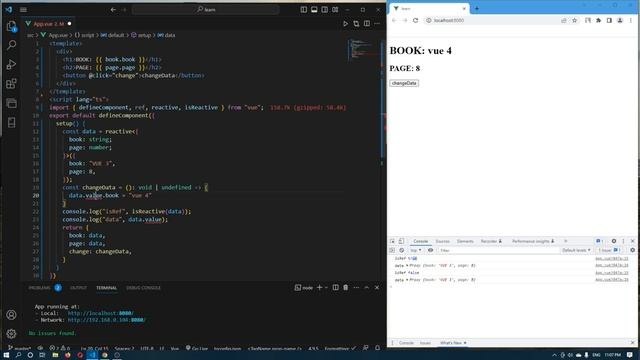Click the VS Code command center search box
The height and width of the screenshot is (360, 640).
206,9
